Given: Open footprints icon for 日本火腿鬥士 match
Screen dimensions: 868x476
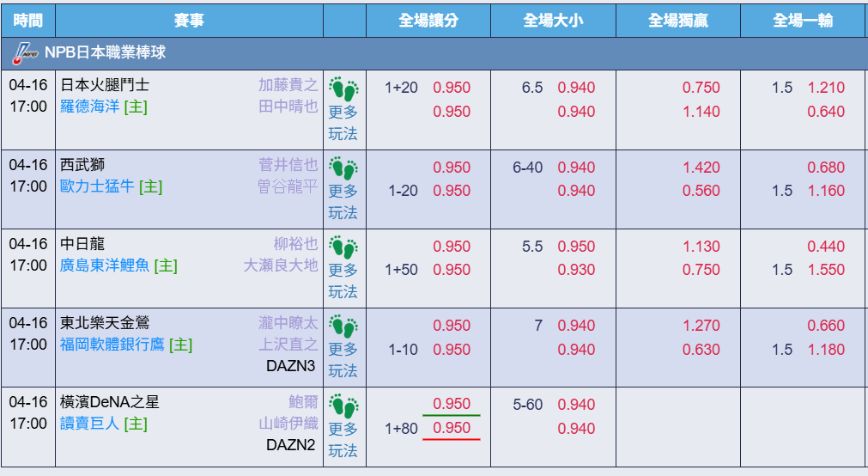Looking at the screenshot, I should point(343,89).
